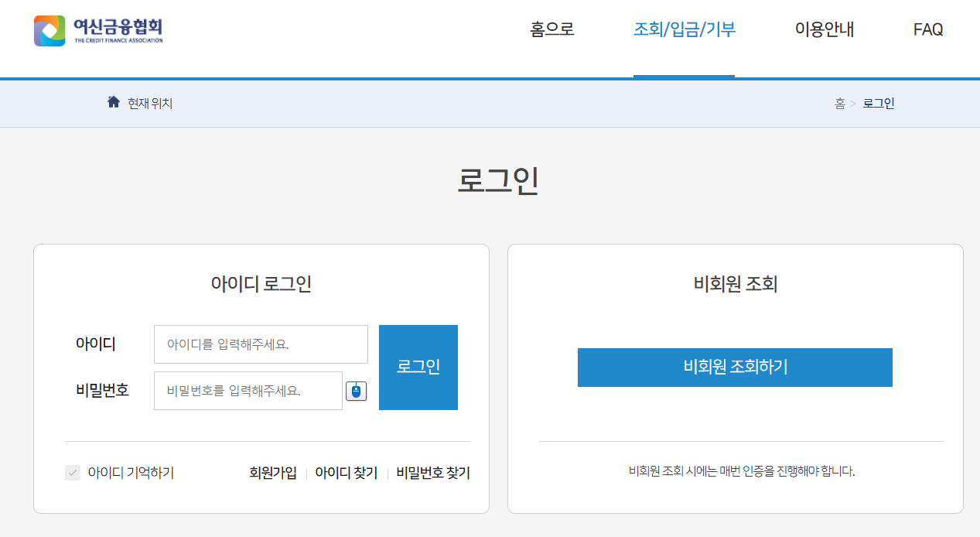Click the 아이디 로그인 heading
Viewport: 980px width, 537px height.
click(261, 284)
